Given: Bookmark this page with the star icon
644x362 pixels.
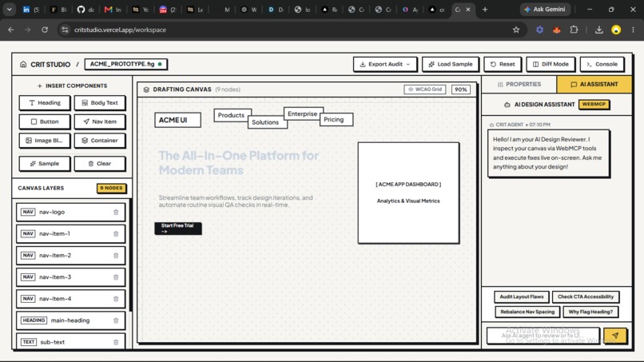Looking at the screenshot, I should (x=516, y=30).
